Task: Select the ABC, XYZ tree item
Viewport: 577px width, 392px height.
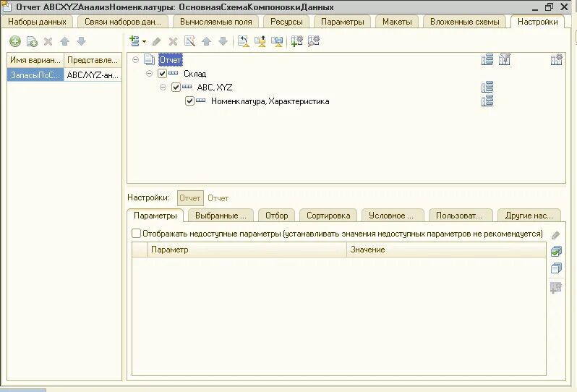Action: click(x=215, y=88)
